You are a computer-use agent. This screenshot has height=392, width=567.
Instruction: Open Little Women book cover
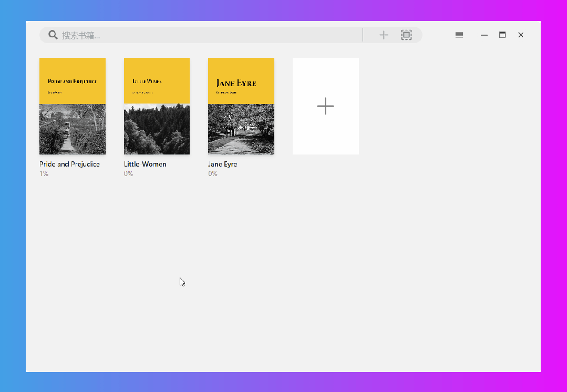pyautogui.click(x=157, y=106)
